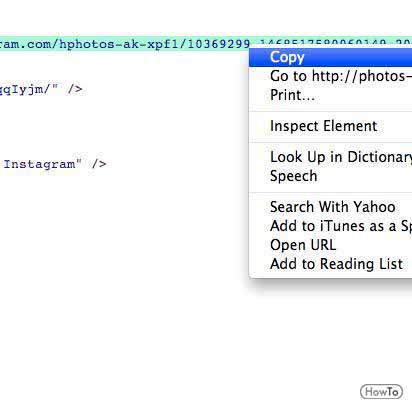412x412 pixels.
Task: Click the closing '/>' after Instagram
Action: point(99,164)
